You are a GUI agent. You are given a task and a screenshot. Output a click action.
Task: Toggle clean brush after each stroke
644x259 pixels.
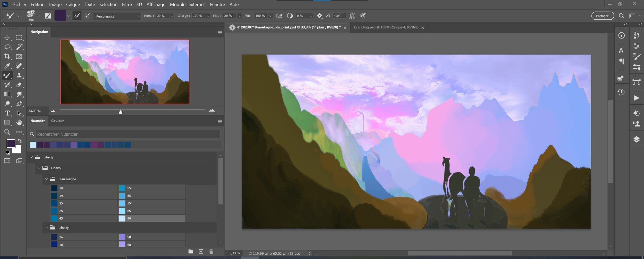pyautogui.click(x=87, y=16)
